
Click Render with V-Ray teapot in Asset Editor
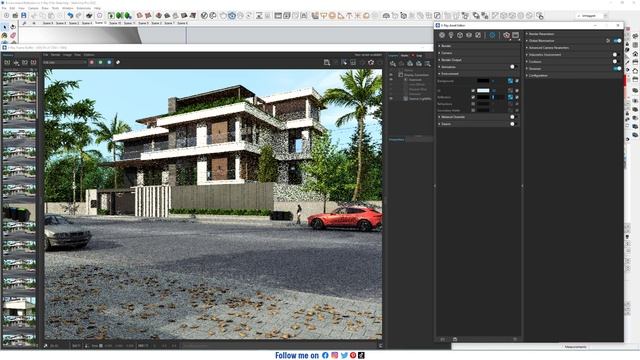[507, 36]
